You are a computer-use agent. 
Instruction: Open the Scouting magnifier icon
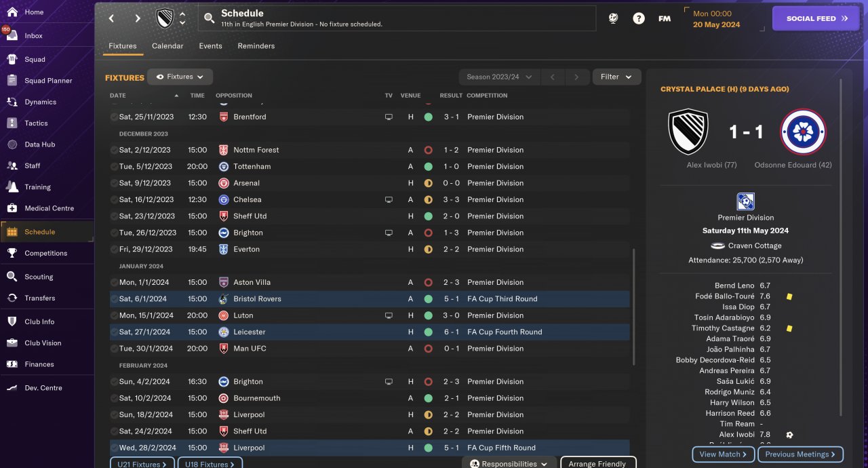(x=12, y=277)
